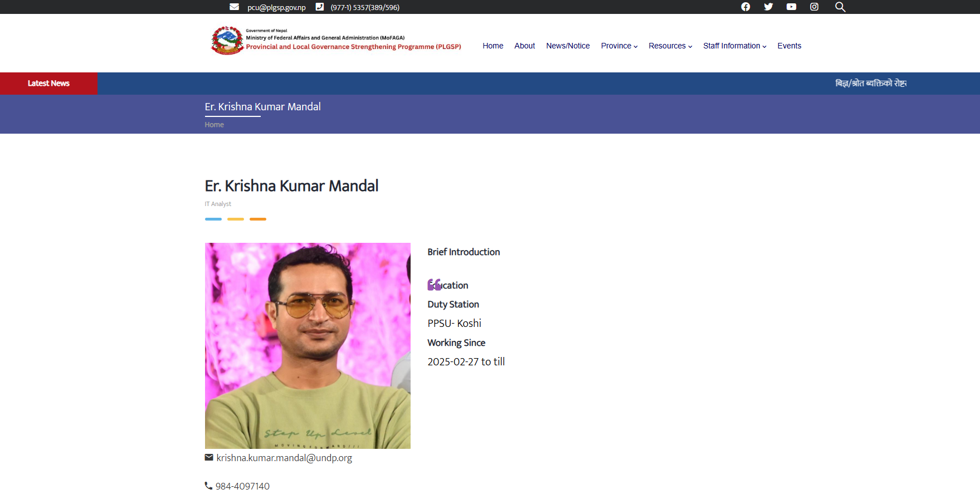This screenshot has height=499, width=980.
Task: Click the envelope icon in top bar
Action: [235, 7]
